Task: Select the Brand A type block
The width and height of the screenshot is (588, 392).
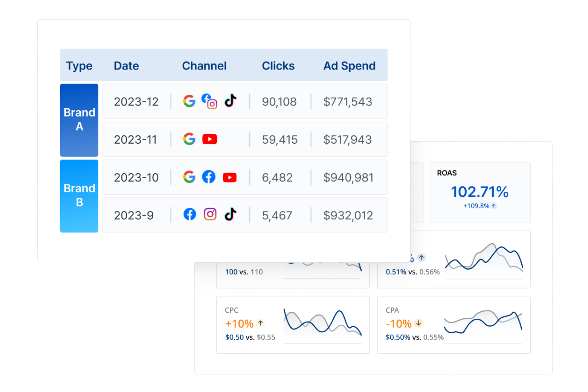Action: [x=79, y=120]
